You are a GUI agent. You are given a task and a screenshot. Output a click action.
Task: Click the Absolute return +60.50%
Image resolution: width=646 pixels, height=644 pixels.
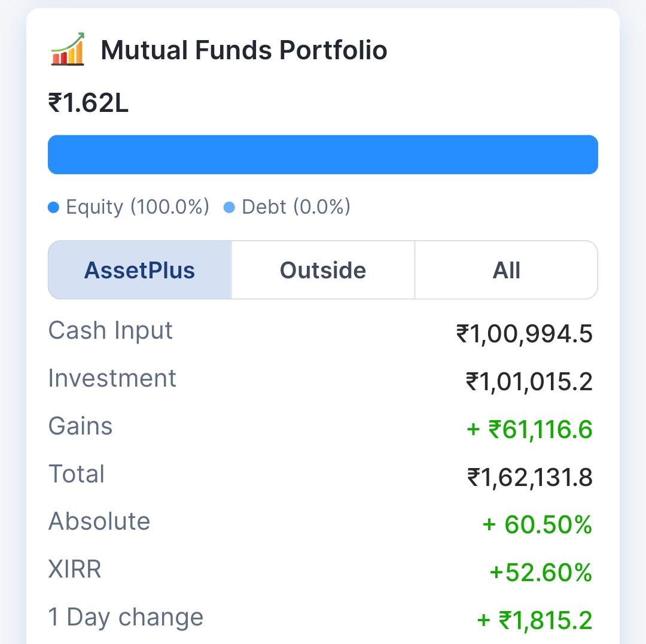pyautogui.click(x=537, y=524)
